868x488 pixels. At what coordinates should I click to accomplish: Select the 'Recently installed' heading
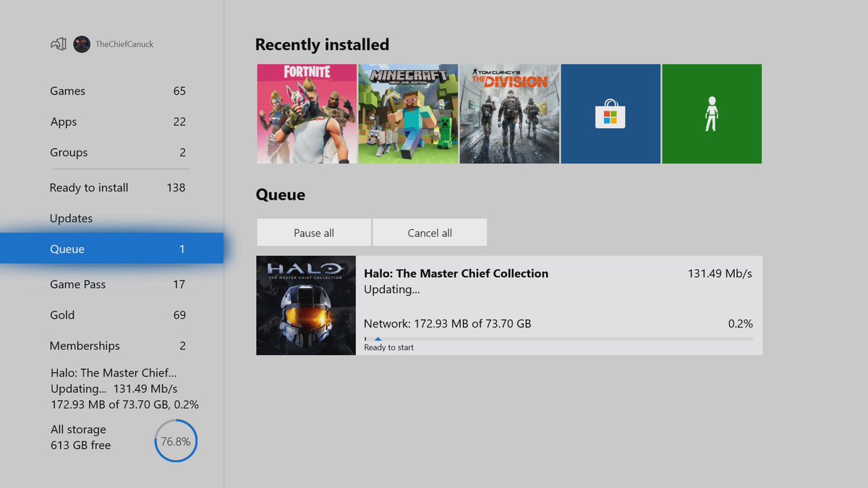click(322, 45)
